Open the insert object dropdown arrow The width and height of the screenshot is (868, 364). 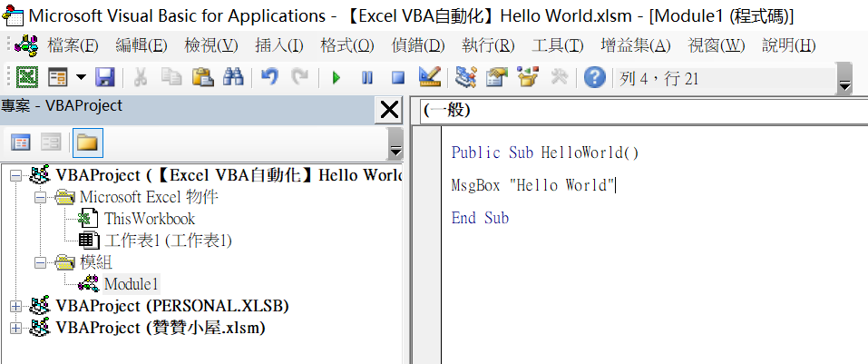pos(81,77)
